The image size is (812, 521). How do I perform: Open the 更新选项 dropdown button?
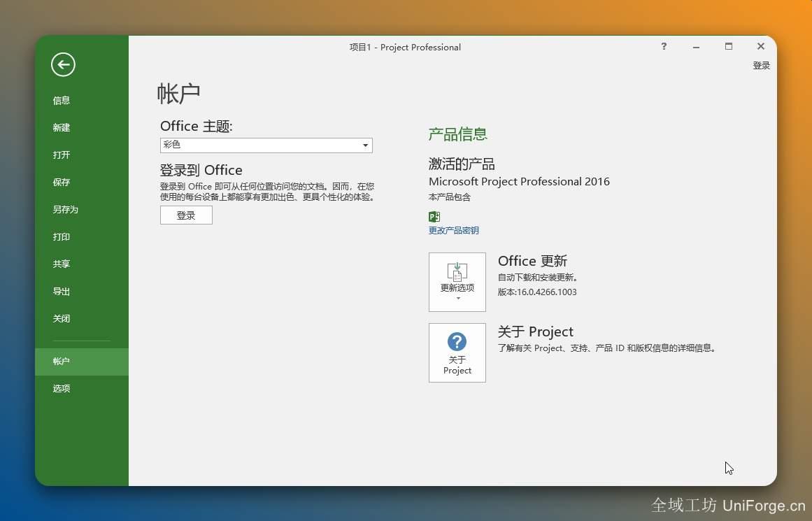(457, 283)
